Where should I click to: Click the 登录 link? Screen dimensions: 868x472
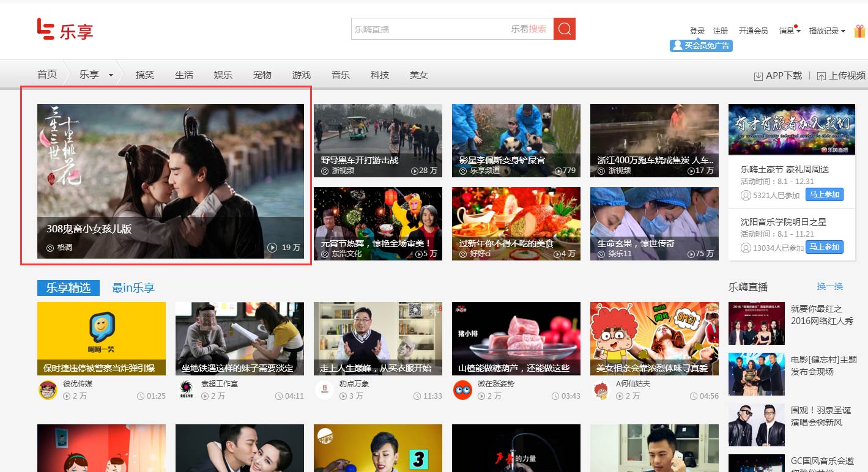697,31
